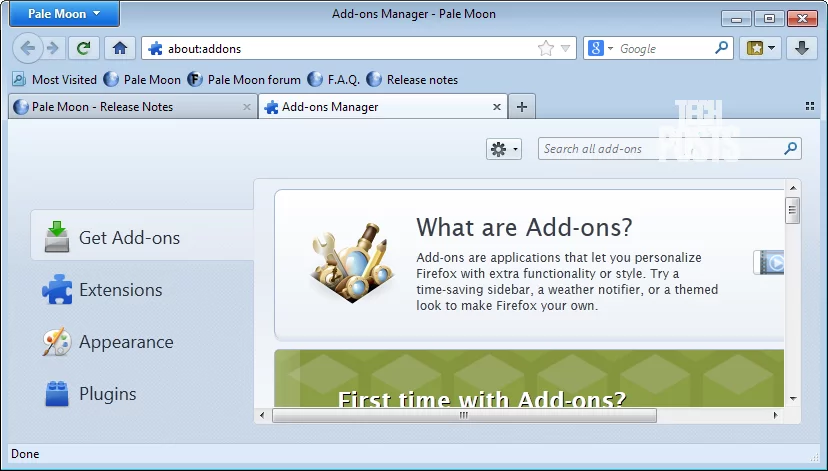
Task: Play the add-ons intro video button
Action: pyautogui.click(x=769, y=262)
